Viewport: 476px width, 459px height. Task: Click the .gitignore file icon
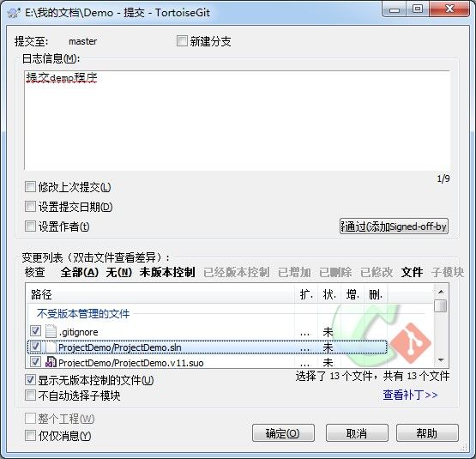coord(51,331)
